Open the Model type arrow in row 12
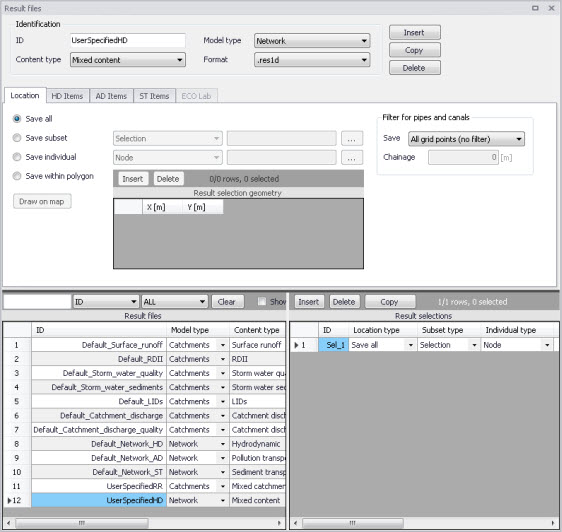Image resolution: width=562 pixels, height=532 pixels. click(223, 500)
